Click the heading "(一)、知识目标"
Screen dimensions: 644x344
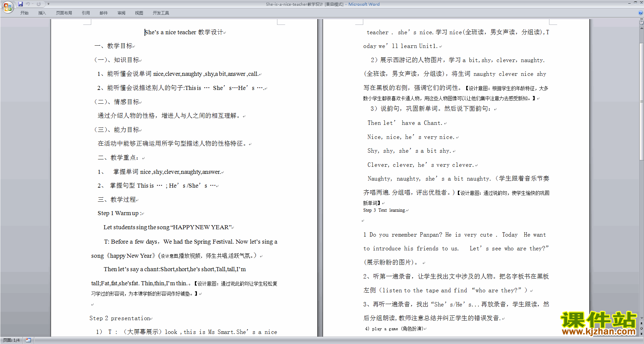coord(117,60)
